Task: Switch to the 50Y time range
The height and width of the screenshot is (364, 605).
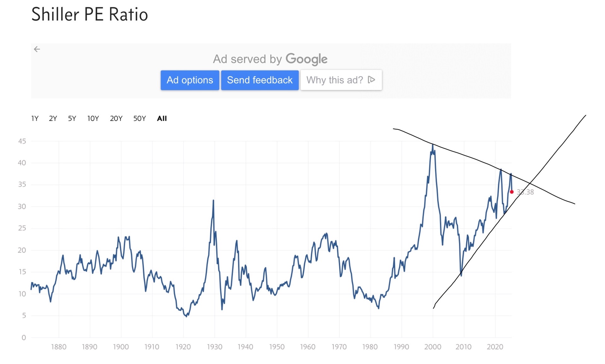Action: click(140, 118)
